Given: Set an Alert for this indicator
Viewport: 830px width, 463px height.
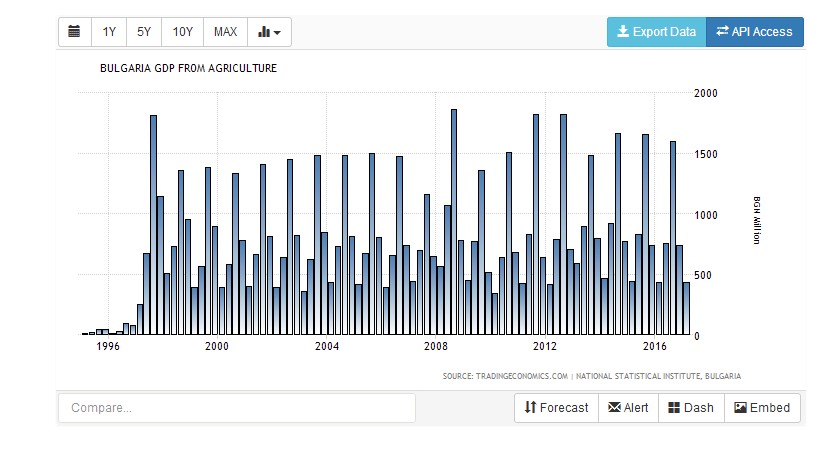Looking at the screenshot, I should tap(628, 408).
